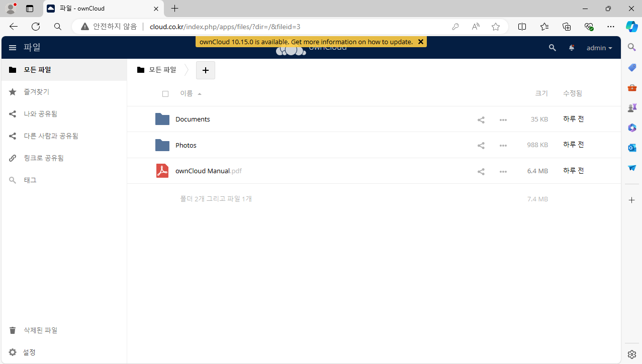Open the tab actions menu icon
The image size is (642, 364).
coord(30,9)
